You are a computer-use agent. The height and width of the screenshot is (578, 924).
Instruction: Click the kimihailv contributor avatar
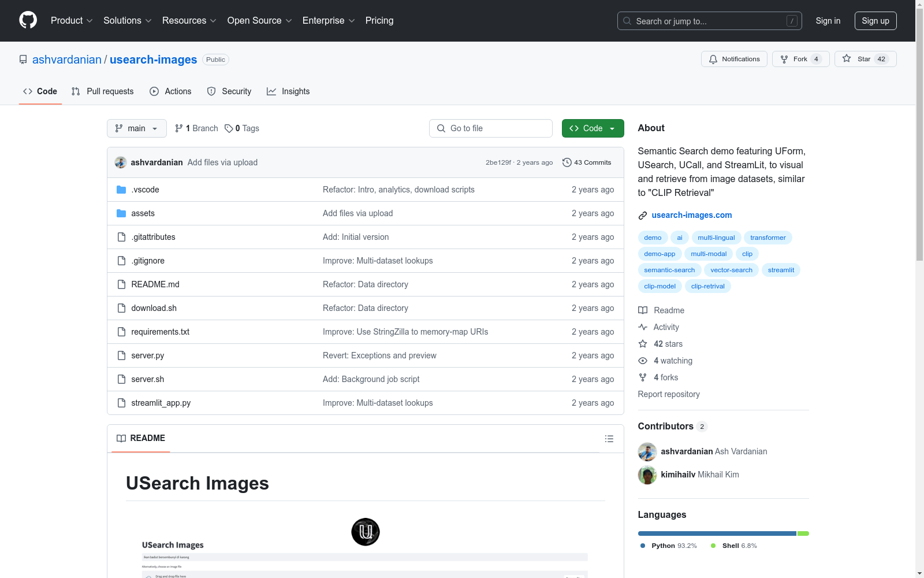pos(647,475)
